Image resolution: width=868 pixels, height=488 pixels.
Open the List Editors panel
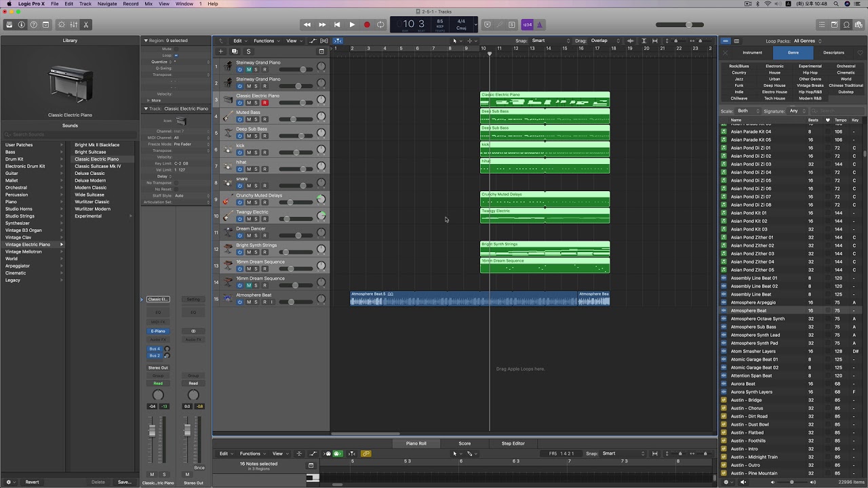point(822,25)
